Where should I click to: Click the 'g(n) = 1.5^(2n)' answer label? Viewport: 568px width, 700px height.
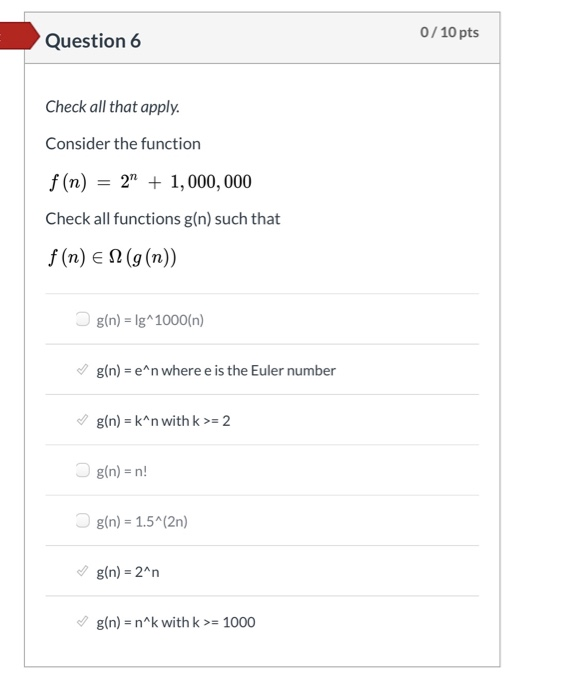pyautogui.click(x=142, y=522)
